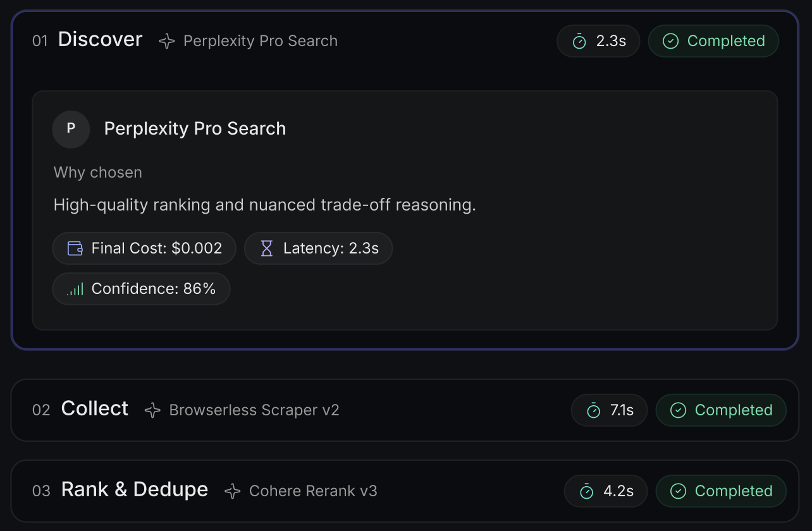Click the hourglass icon next to Latency
The width and height of the screenshot is (812, 531).
[x=267, y=248]
